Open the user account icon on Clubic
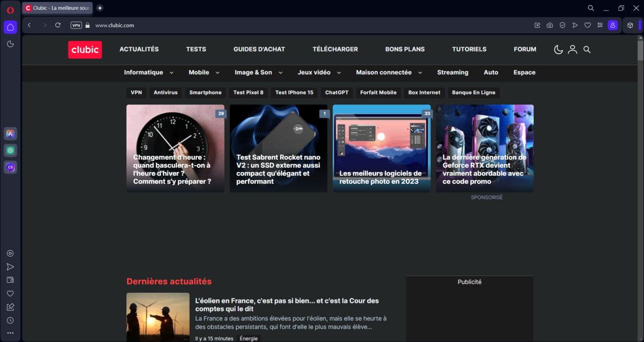Screen dimensions: 644x342 [x=572, y=49]
